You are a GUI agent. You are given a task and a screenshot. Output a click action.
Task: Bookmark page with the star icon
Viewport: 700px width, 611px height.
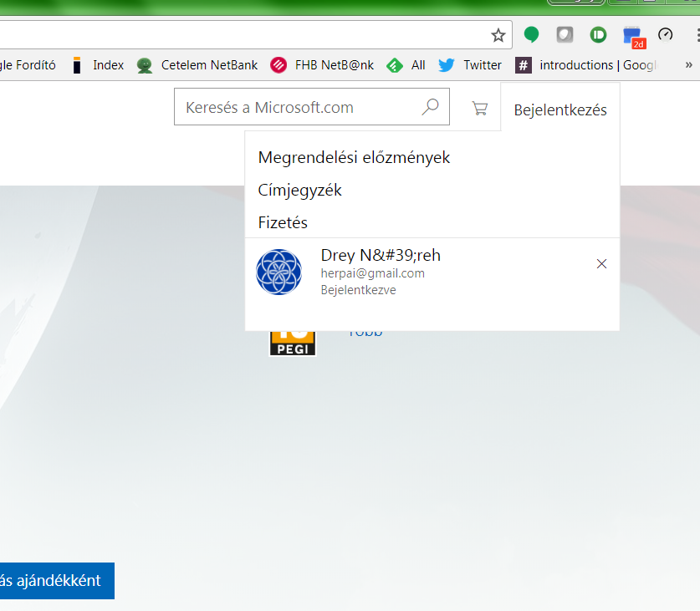498,35
